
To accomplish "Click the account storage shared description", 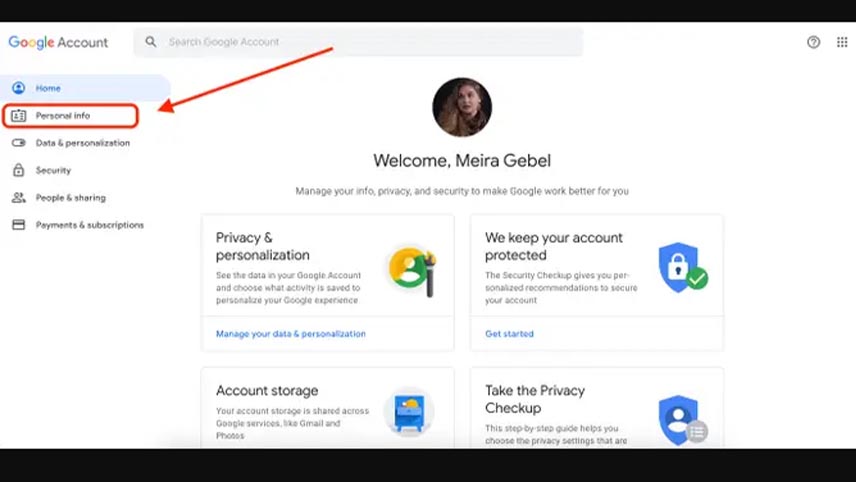I will [x=292, y=423].
